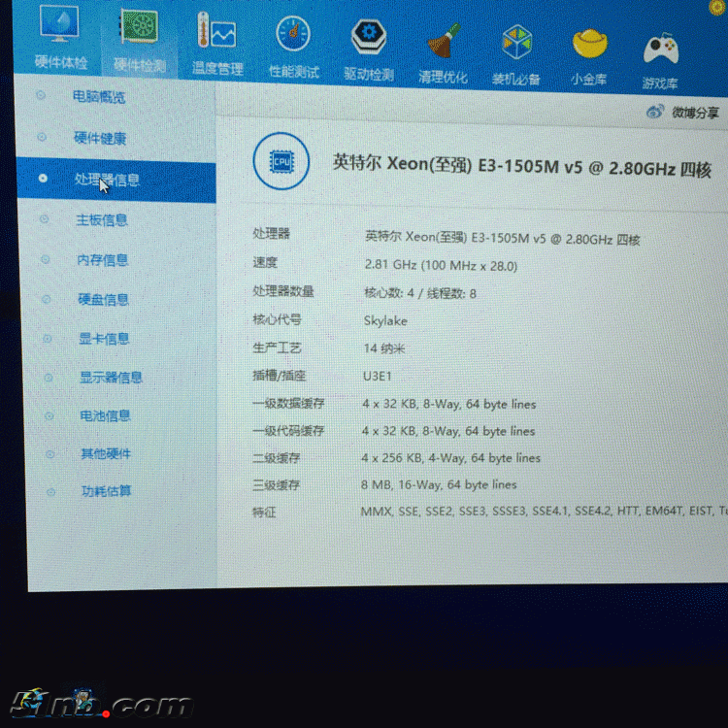The image size is (728, 728).
Task: Click bullet icon beside 电池信息
Action: click(50, 415)
